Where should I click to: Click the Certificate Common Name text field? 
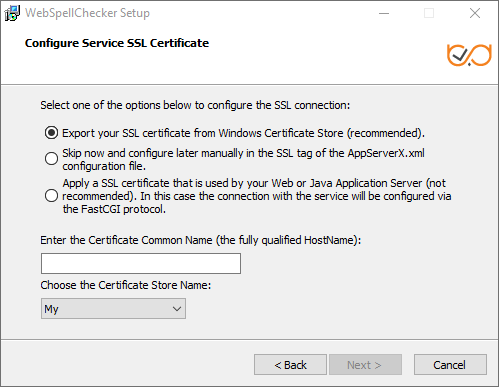tap(141, 263)
